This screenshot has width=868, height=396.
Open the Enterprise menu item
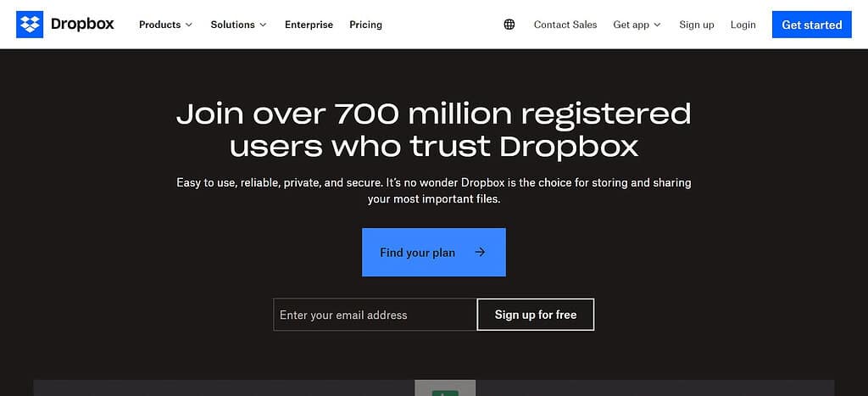309,25
